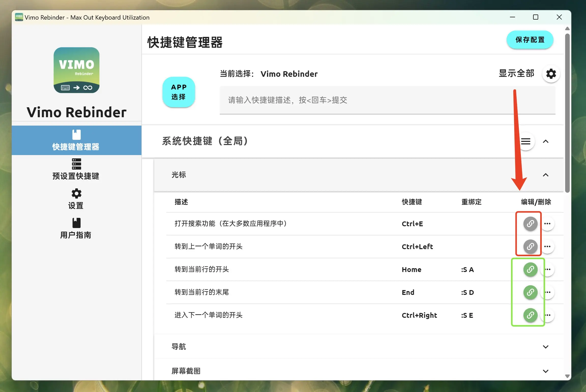This screenshot has width=586, height=392.
Task: Click the 保存配置 button
Action: (530, 40)
